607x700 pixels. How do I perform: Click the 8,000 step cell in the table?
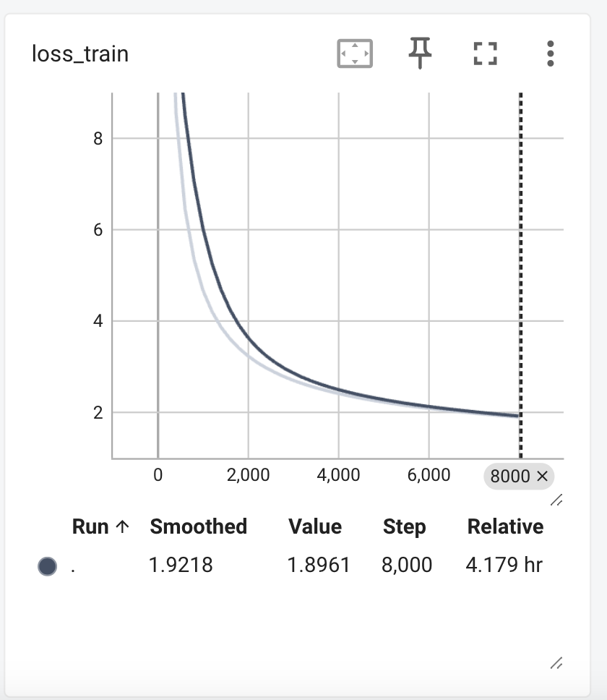(408, 565)
